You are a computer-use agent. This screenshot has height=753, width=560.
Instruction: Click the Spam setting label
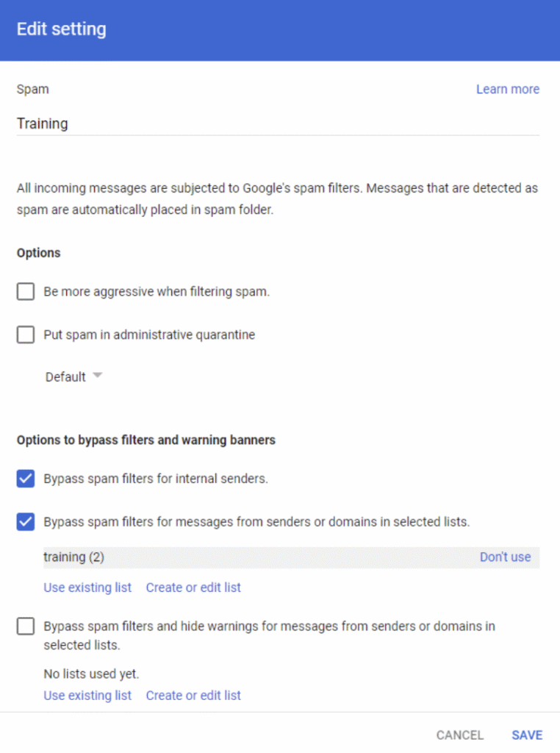pyautogui.click(x=33, y=89)
